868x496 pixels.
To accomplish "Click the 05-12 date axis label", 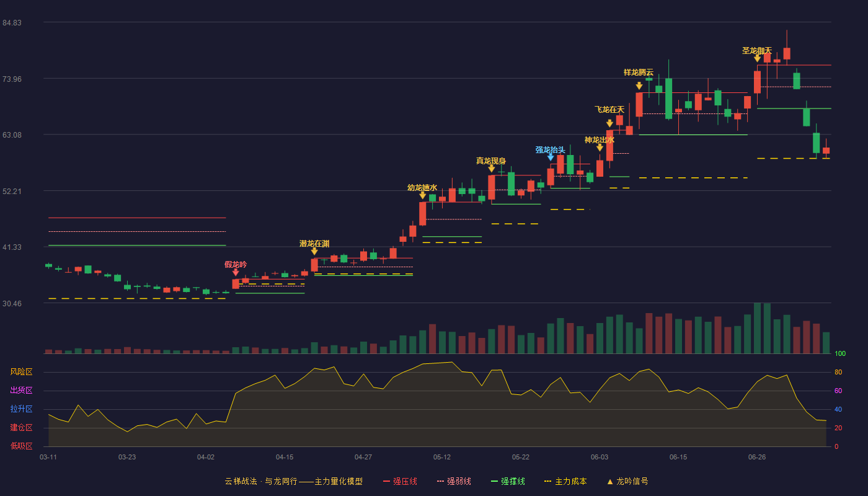I will coord(442,457).
